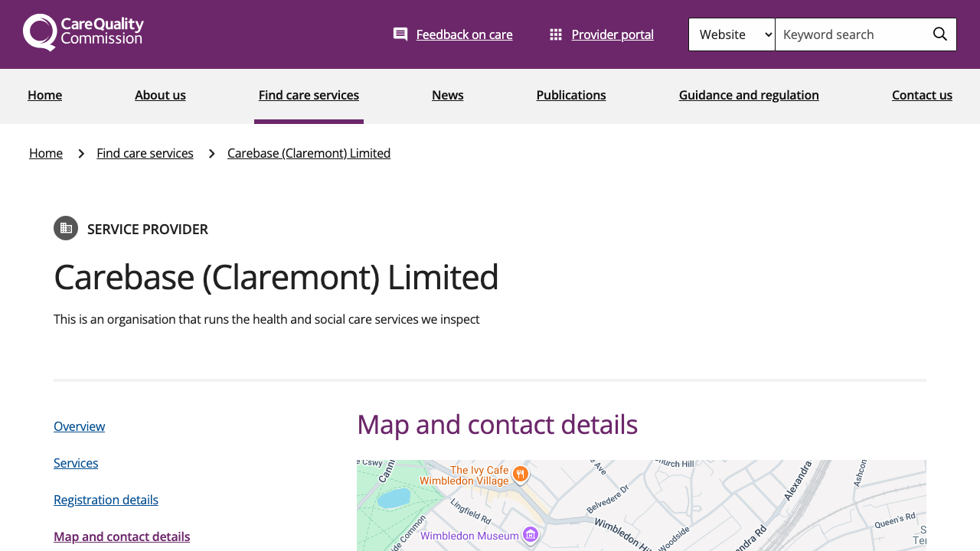Click the Service Provider building icon

[66, 228]
